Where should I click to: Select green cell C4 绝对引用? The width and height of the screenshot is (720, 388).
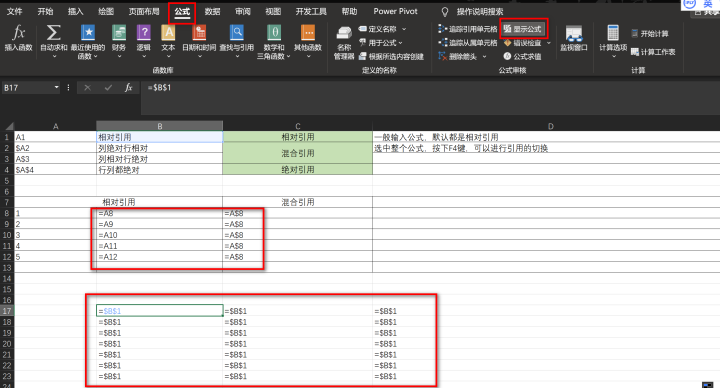click(x=298, y=169)
